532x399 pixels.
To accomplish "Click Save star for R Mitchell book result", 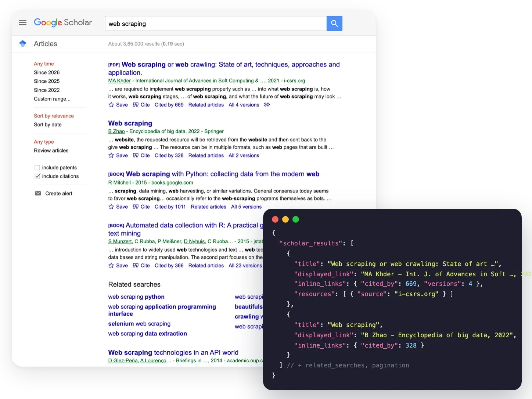I will (111, 207).
